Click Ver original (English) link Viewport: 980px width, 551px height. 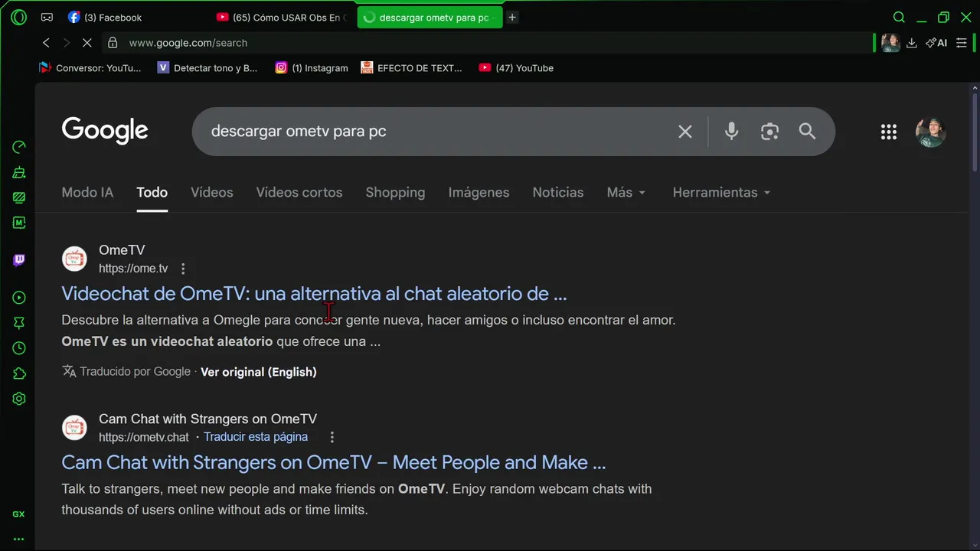point(259,372)
